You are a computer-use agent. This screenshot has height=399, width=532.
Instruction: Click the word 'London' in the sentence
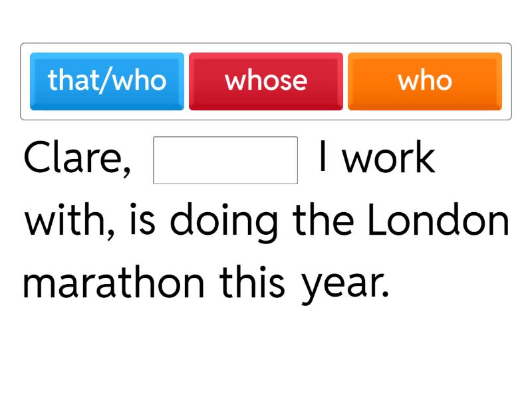click(438, 221)
